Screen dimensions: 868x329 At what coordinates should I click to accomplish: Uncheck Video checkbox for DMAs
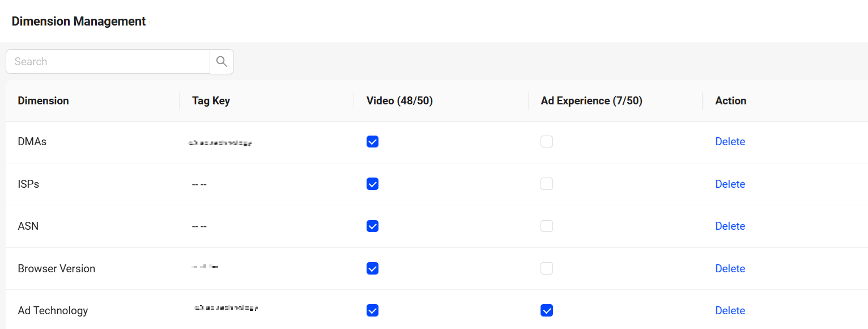click(x=372, y=142)
